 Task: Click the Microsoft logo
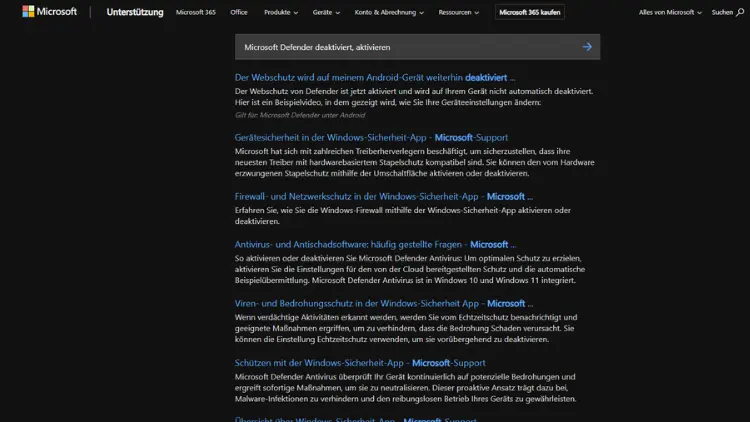pyautogui.click(x=49, y=11)
